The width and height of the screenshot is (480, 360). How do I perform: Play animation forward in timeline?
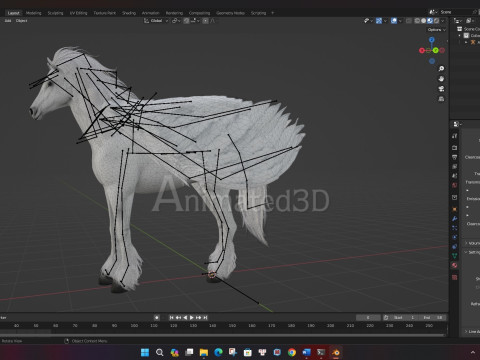(192, 318)
